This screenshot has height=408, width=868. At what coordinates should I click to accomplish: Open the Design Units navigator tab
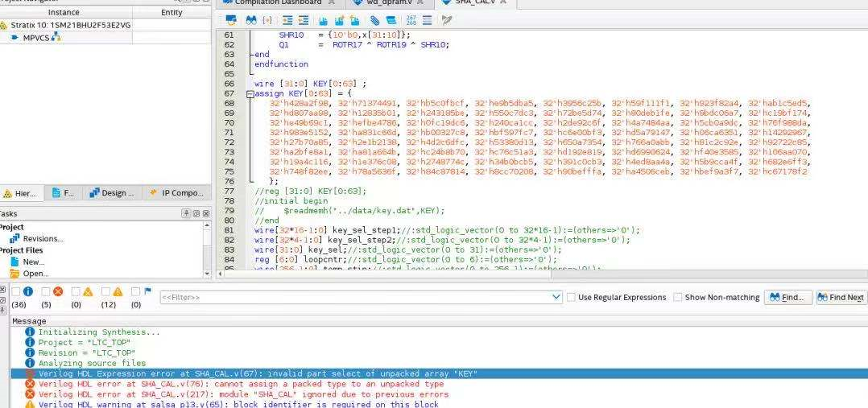click(x=111, y=193)
